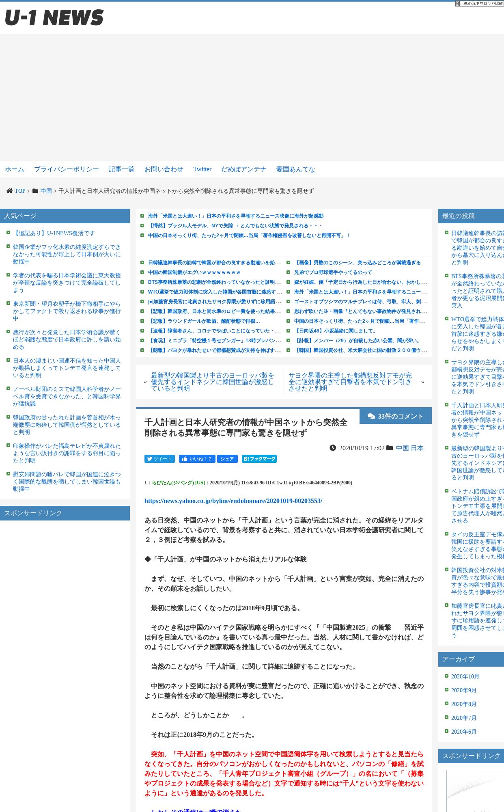Open 韓国企業がフッ化水素の純度測定 popular link
Image resolution: width=504 pixels, height=812 pixels.
[67, 254]
